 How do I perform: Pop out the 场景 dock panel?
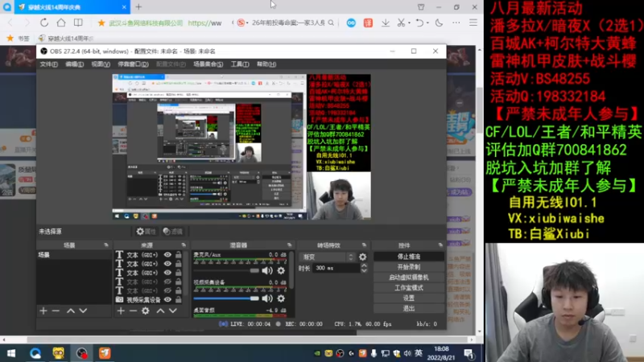[x=106, y=245]
